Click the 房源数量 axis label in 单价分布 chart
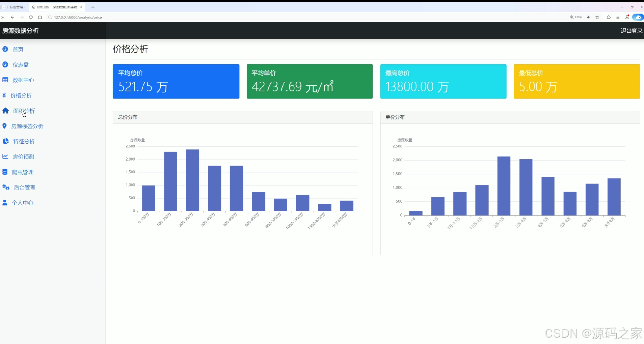This screenshot has height=344, width=644. 405,140
